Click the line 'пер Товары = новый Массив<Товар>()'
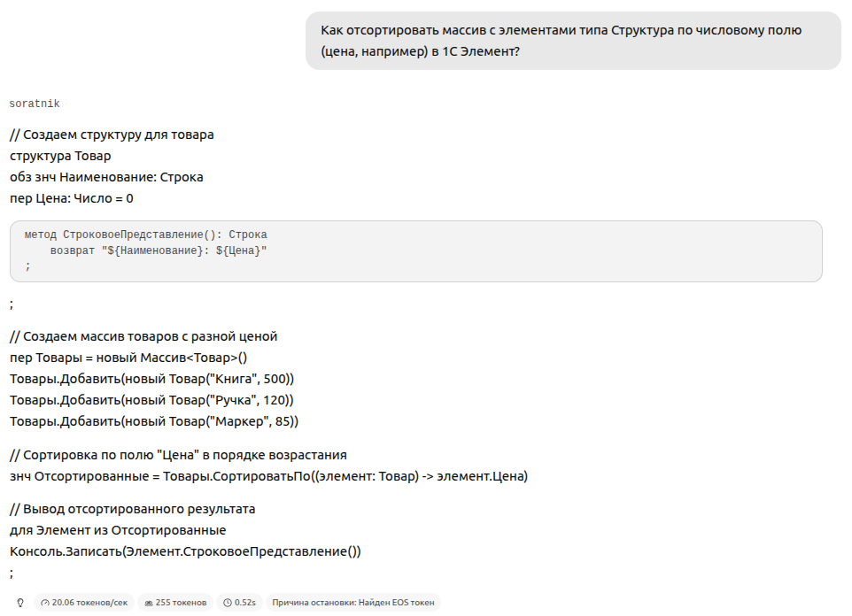The height and width of the screenshot is (616, 852). coord(128,358)
